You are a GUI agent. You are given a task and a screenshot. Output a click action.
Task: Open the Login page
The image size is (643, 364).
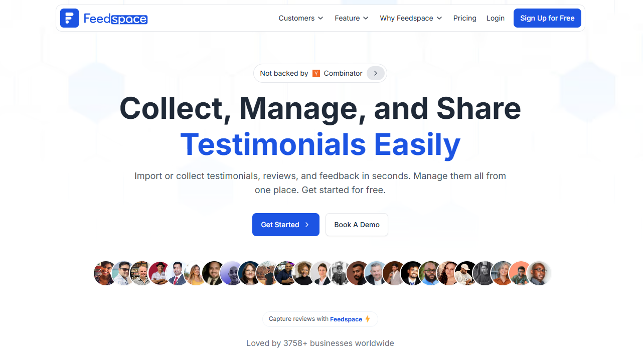click(x=495, y=18)
